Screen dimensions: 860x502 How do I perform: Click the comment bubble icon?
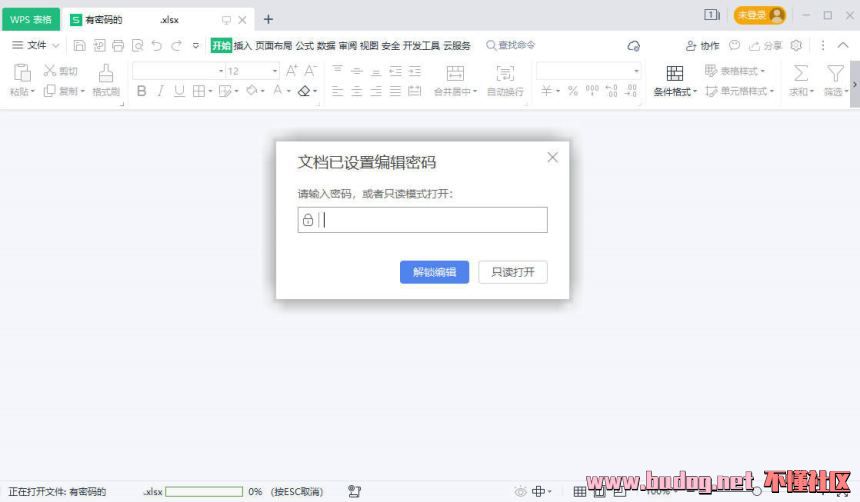point(734,46)
